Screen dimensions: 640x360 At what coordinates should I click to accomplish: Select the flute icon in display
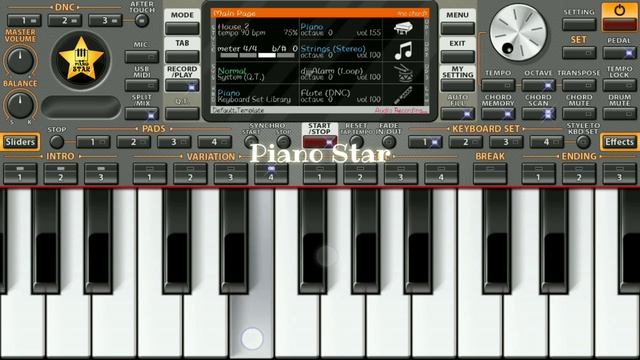[403, 95]
